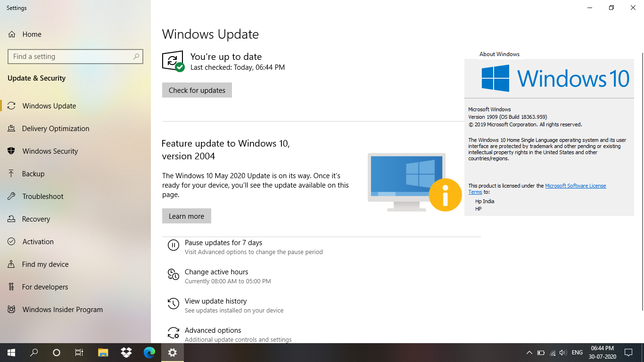Open Find my device settings
644x362 pixels.
pyautogui.click(x=75, y=264)
